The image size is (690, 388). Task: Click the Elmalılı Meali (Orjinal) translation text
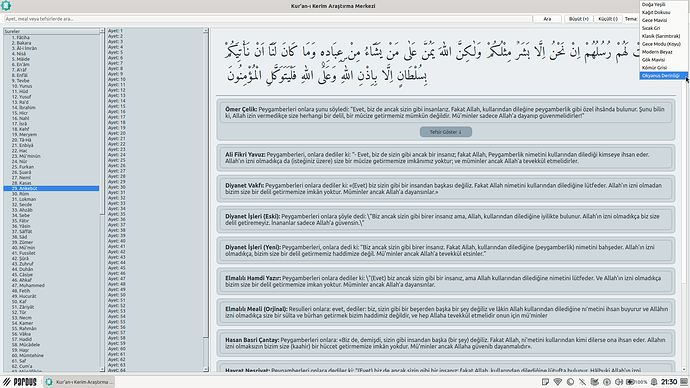(x=447, y=312)
